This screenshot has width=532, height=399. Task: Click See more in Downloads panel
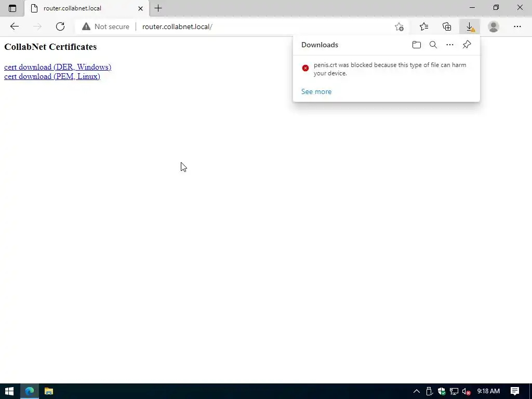point(316,91)
